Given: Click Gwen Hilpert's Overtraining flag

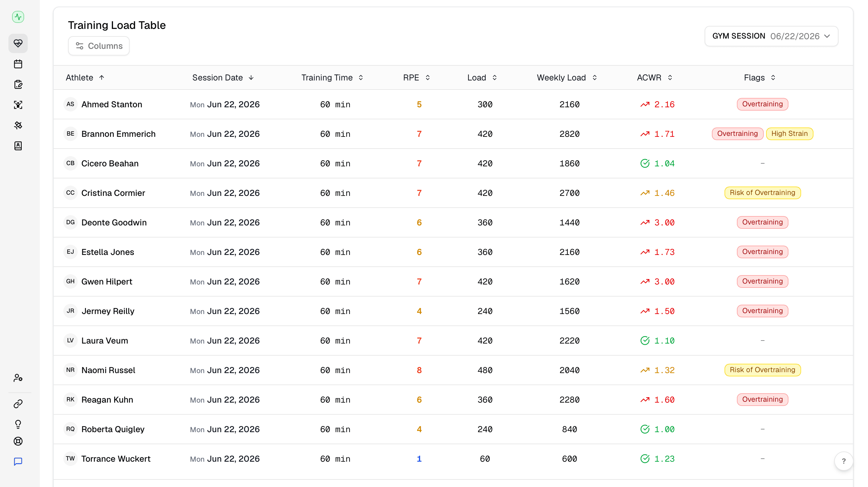Looking at the screenshot, I should pyautogui.click(x=762, y=281).
